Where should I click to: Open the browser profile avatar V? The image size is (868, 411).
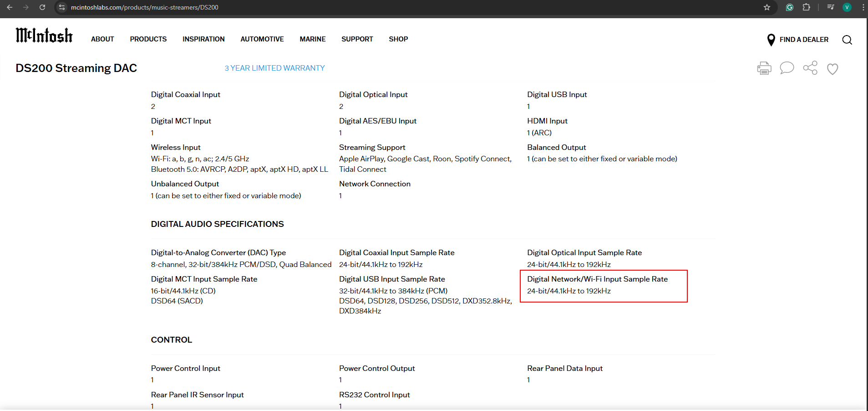847,7
